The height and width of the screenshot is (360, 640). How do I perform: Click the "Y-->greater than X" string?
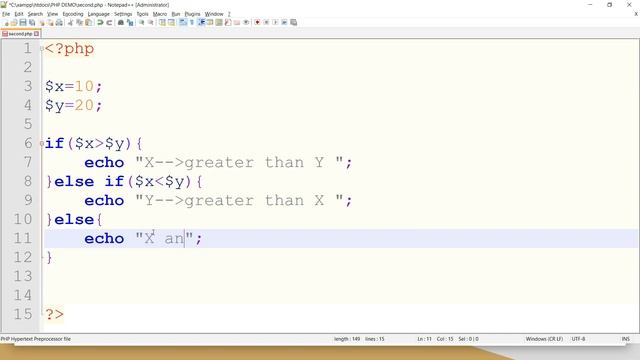(x=239, y=200)
